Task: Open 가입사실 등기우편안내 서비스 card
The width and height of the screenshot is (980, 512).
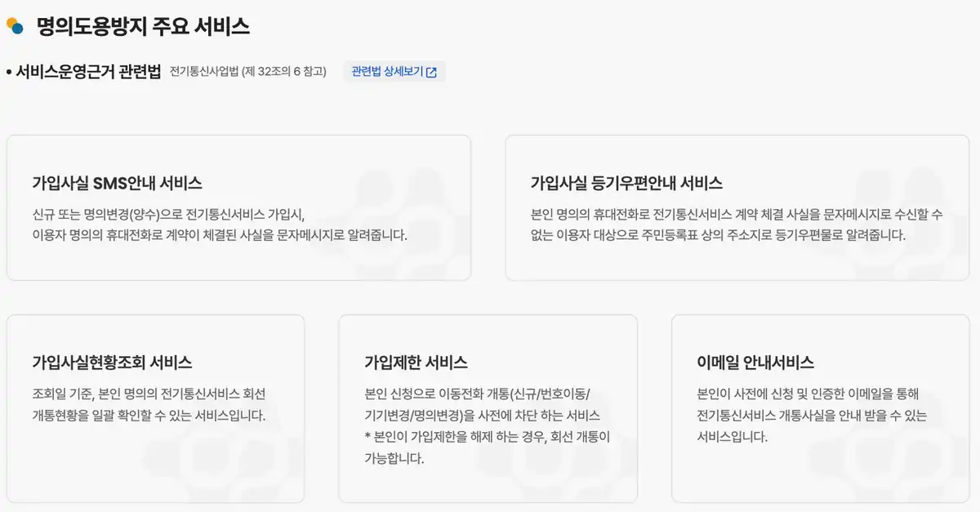Action: coord(737,207)
